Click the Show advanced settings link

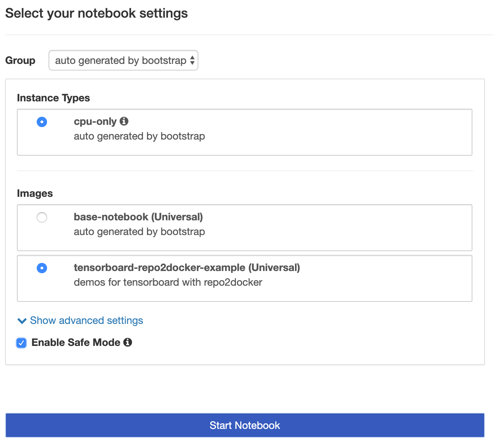[86, 321]
